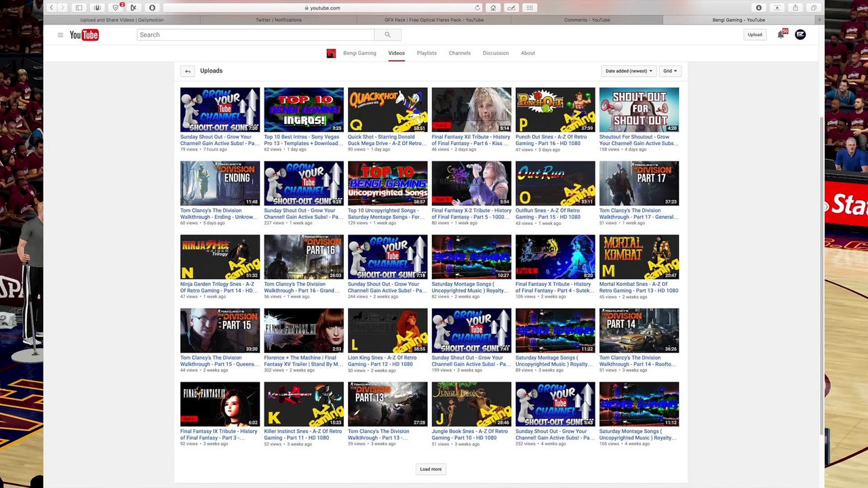This screenshot has height=488, width=868.
Task: Click inside the YouTube search field
Action: [x=256, y=35]
